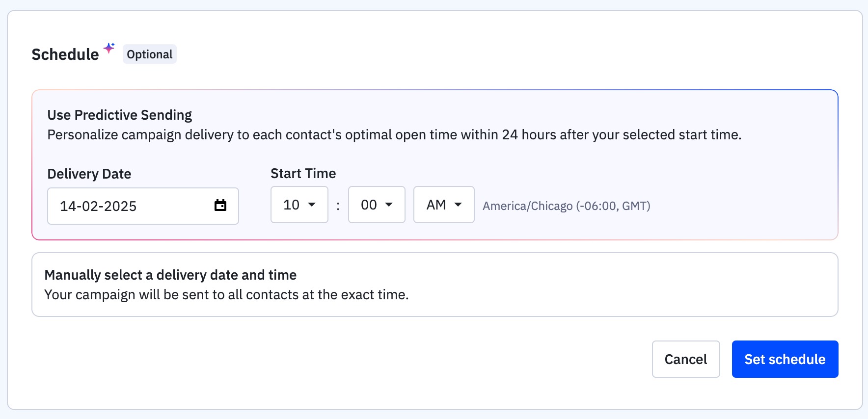This screenshot has height=419, width=868.
Task: Click the Optional badge
Action: 149,54
